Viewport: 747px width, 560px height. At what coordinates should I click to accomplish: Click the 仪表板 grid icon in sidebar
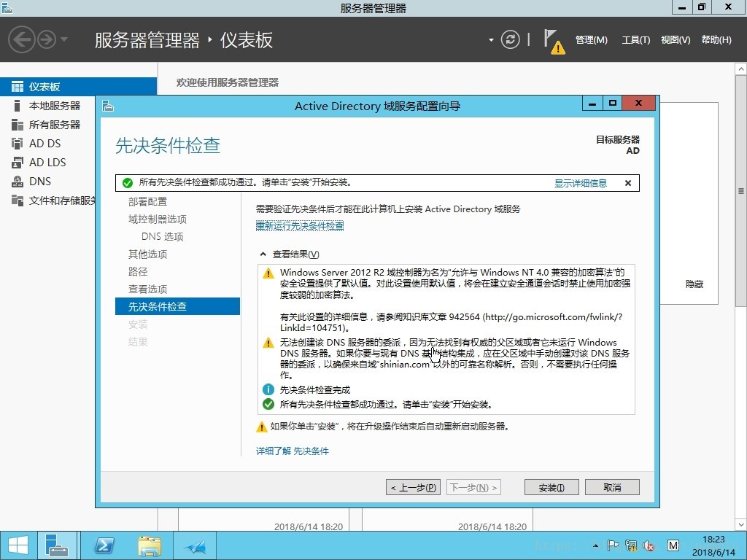tap(18, 87)
